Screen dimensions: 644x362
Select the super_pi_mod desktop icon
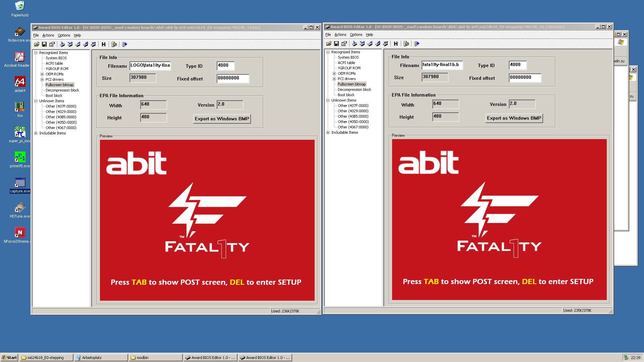point(19,134)
